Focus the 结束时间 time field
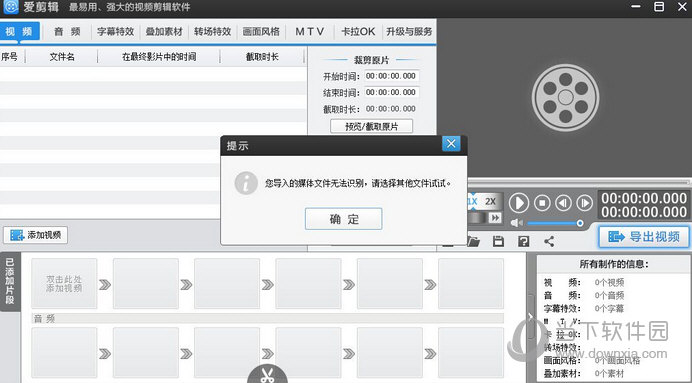 click(x=391, y=92)
